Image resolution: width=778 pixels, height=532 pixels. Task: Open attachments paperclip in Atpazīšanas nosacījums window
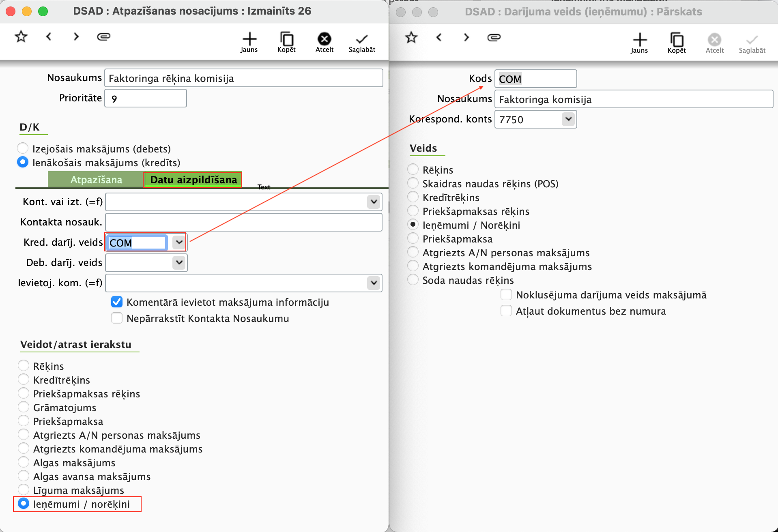[x=104, y=37]
